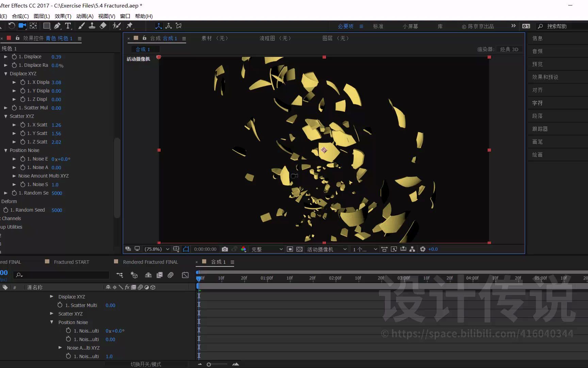
Task: Select the Type tool
Action: pos(68,26)
